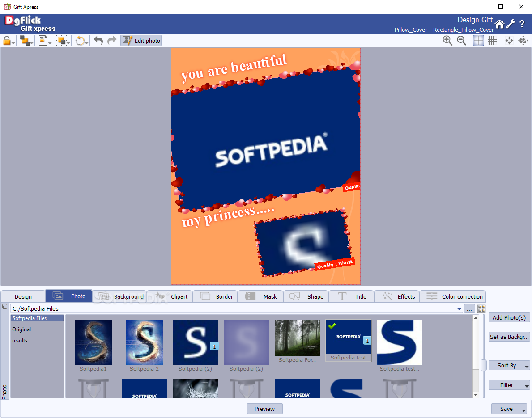
Task: Open the Sort By dropdown
Action: (509, 365)
